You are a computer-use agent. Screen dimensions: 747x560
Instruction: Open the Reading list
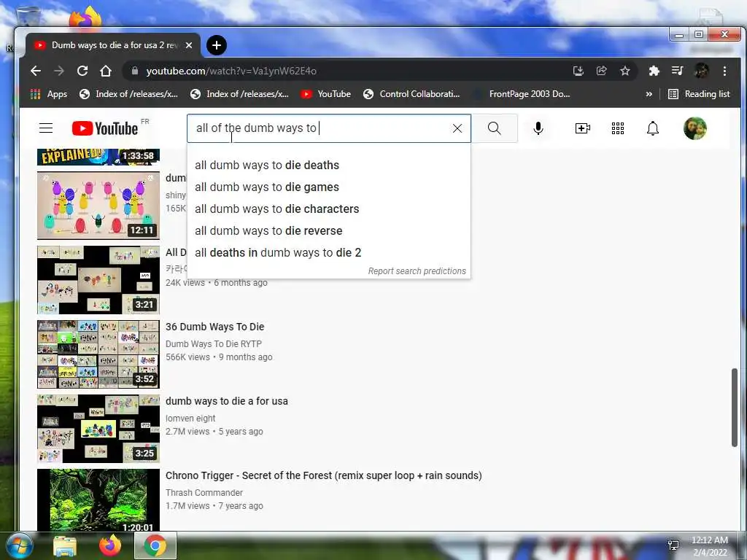coord(699,94)
